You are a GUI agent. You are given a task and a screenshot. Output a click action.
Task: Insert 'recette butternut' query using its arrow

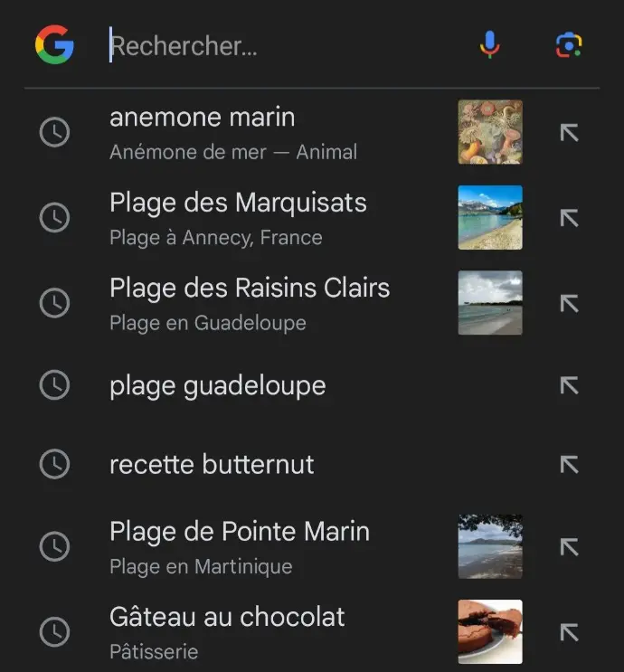pyautogui.click(x=569, y=465)
